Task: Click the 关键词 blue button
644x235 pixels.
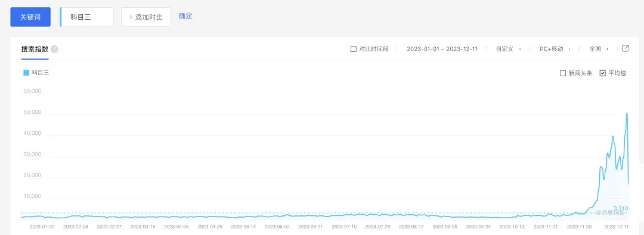Action: pyautogui.click(x=30, y=17)
